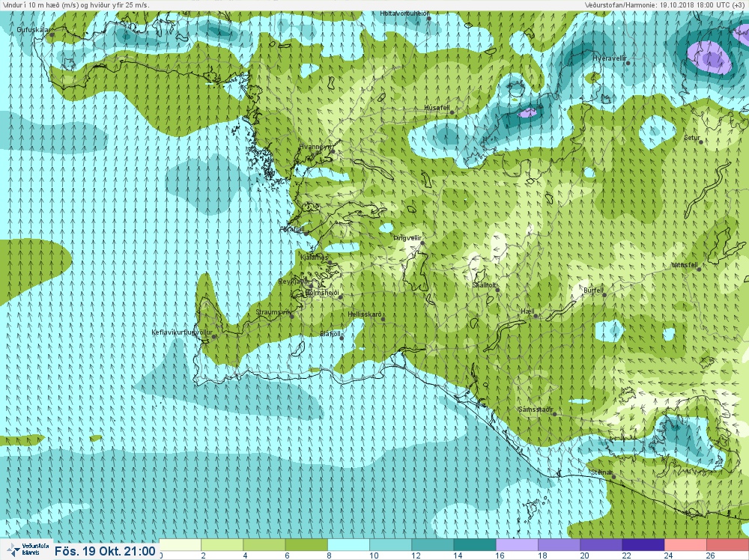Image resolution: width=749 pixels, height=560 pixels.
Task: Click the Hæll station label
Action: pos(527,311)
